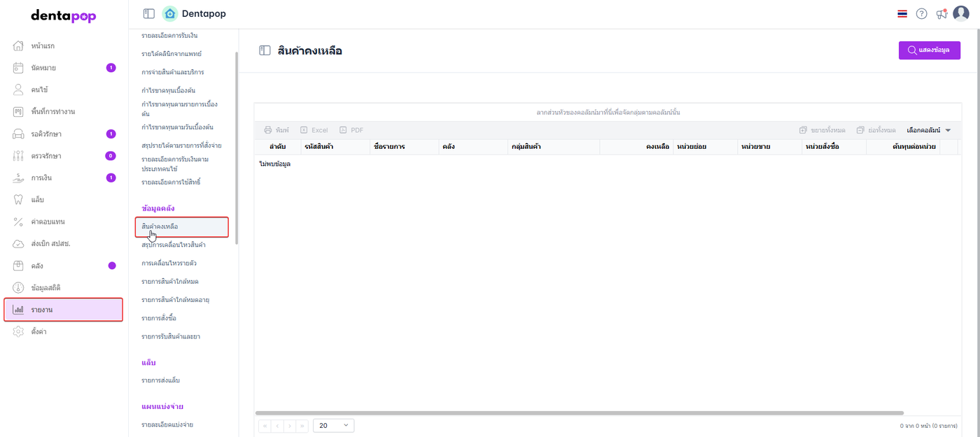Open รายการส่งแล็บ report
The height and width of the screenshot is (437, 980).
160,380
